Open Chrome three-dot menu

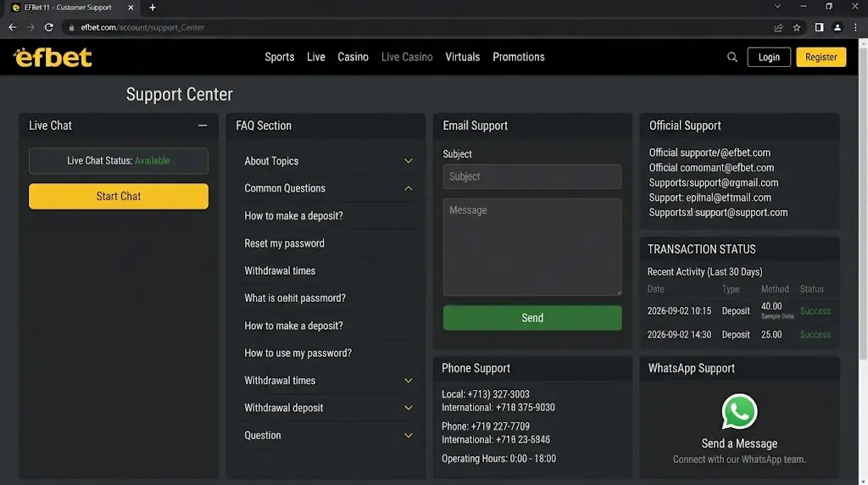point(855,27)
